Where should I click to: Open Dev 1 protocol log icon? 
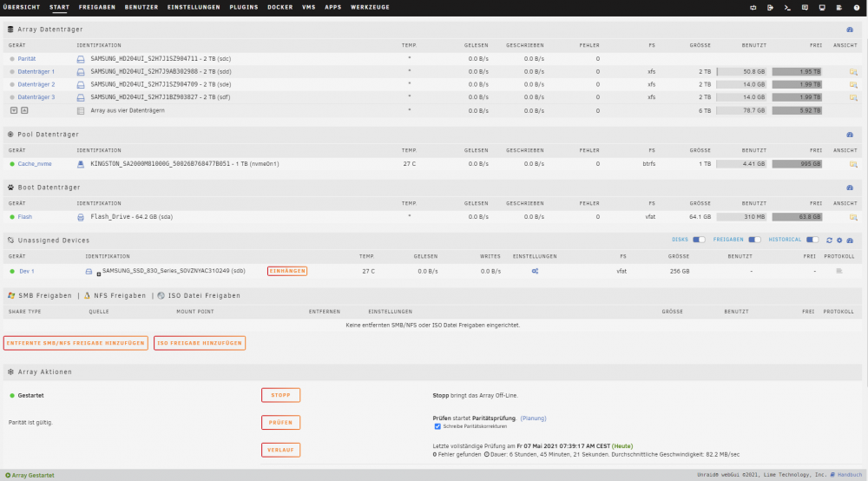(839, 271)
